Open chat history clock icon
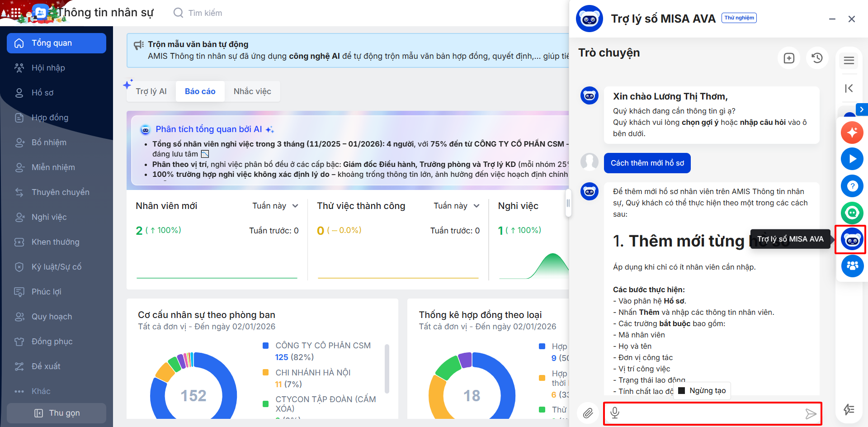This screenshot has height=427, width=868. tap(817, 58)
